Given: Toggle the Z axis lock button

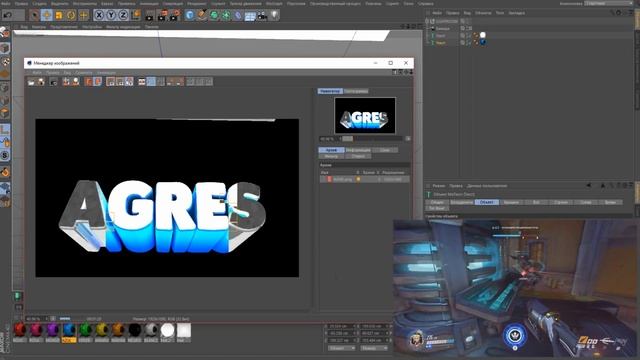Looking at the screenshot, I should coord(123,15).
